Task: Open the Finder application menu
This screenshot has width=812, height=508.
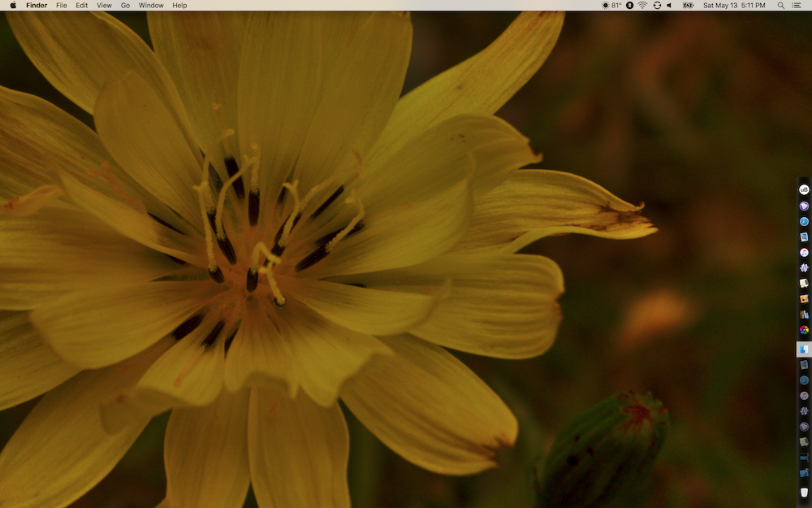Action: (37, 5)
